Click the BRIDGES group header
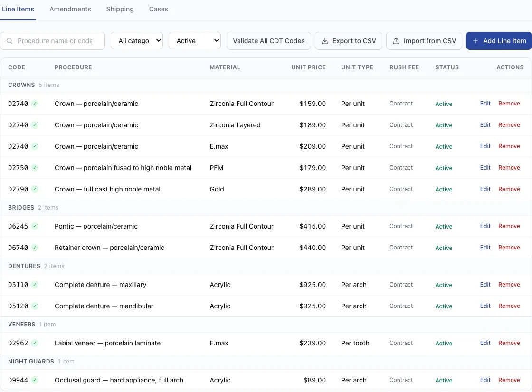532x392 pixels. point(266,207)
